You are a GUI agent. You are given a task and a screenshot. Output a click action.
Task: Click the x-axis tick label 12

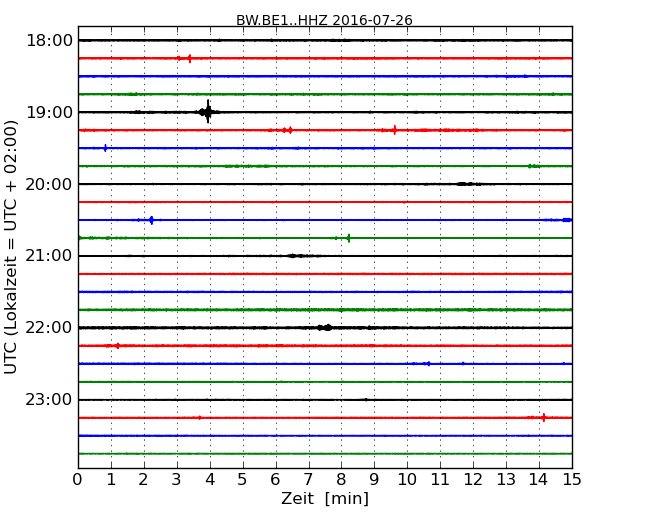click(473, 479)
